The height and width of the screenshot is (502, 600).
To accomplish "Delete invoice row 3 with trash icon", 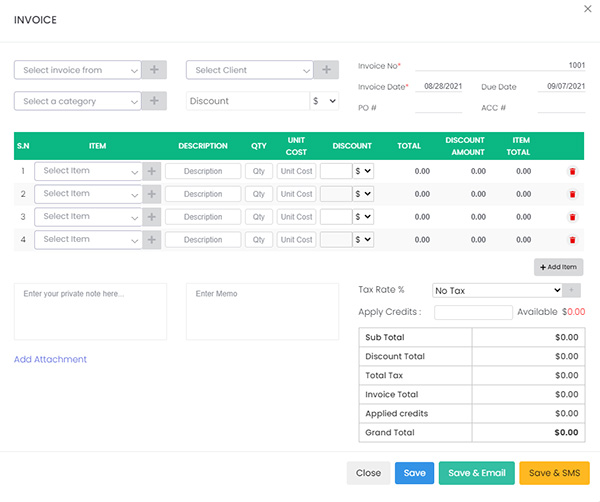I will (x=572, y=217).
